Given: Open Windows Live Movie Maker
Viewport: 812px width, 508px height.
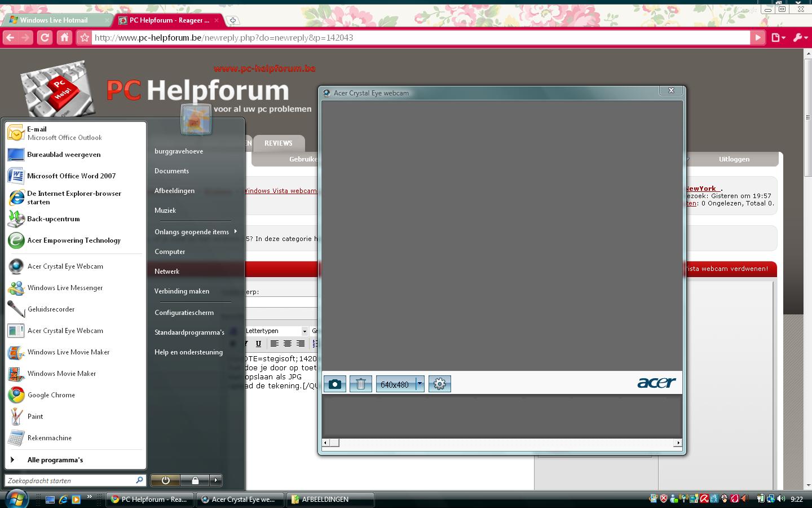Looking at the screenshot, I should (x=76, y=352).
